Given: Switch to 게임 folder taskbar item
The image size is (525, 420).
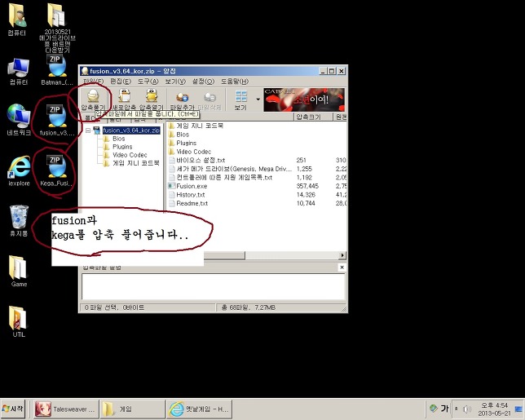Looking at the screenshot, I should tap(133, 409).
